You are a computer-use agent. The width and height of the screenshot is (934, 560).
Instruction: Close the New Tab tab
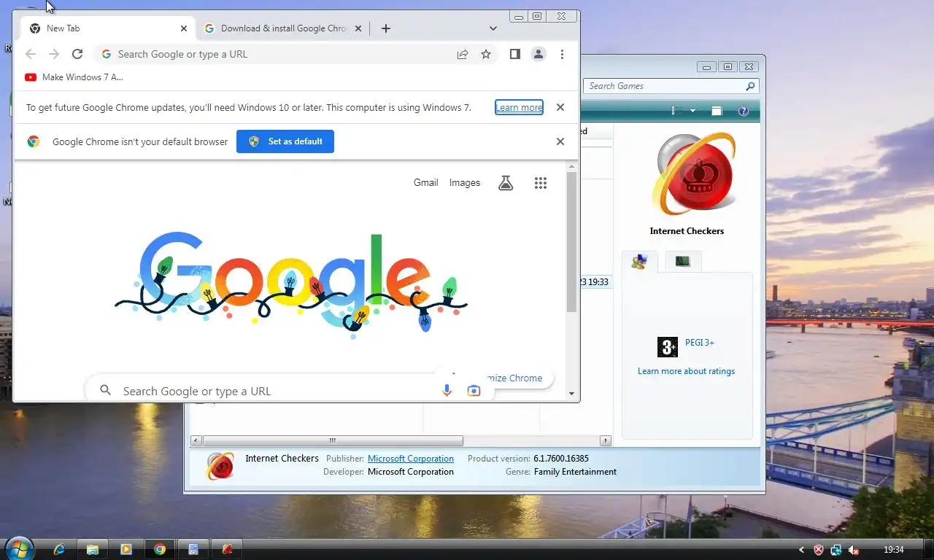tap(184, 28)
